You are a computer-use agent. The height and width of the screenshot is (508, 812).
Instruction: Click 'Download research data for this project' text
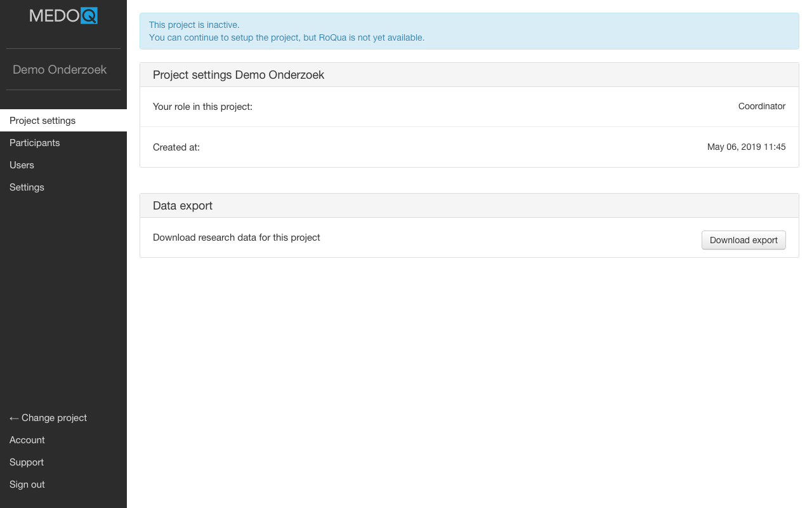click(x=237, y=237)
